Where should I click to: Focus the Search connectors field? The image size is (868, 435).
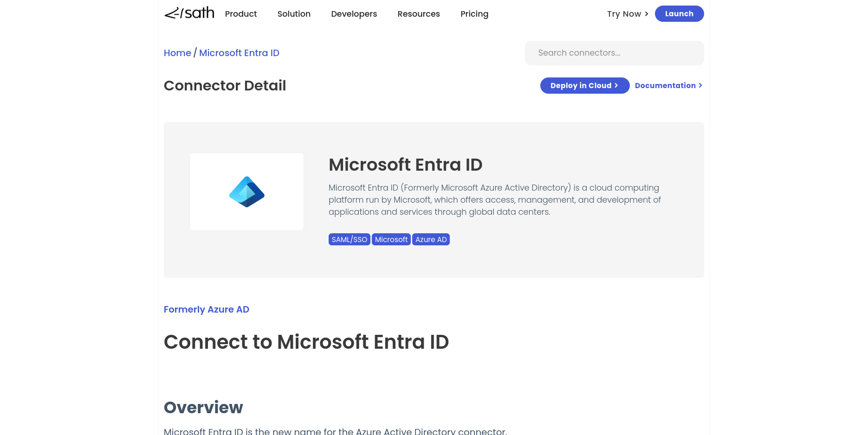click(614, 53)
